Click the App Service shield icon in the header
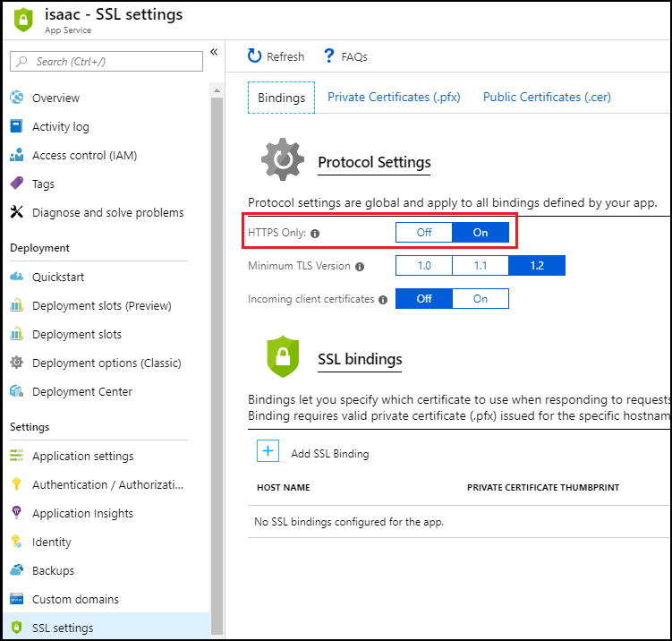 tap(23, 20)
